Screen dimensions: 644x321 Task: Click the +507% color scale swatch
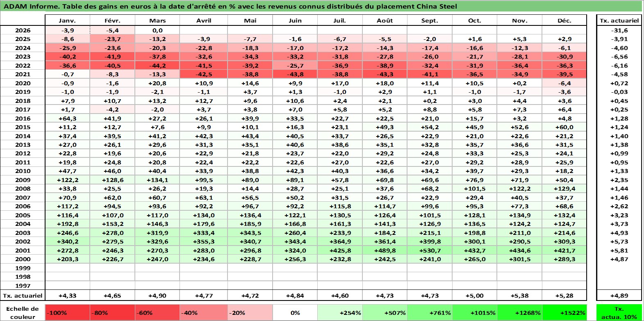click(x=385, y=313)
